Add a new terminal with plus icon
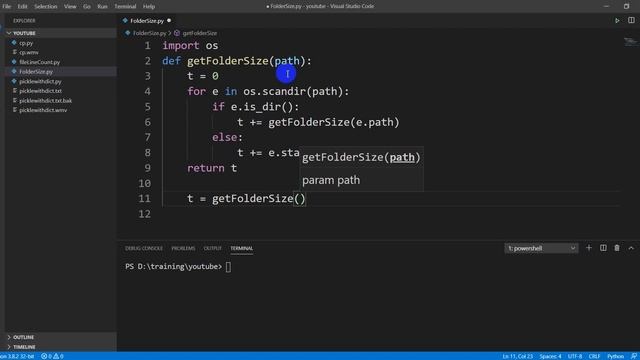 pyautogui.click(x=589, y=248)
